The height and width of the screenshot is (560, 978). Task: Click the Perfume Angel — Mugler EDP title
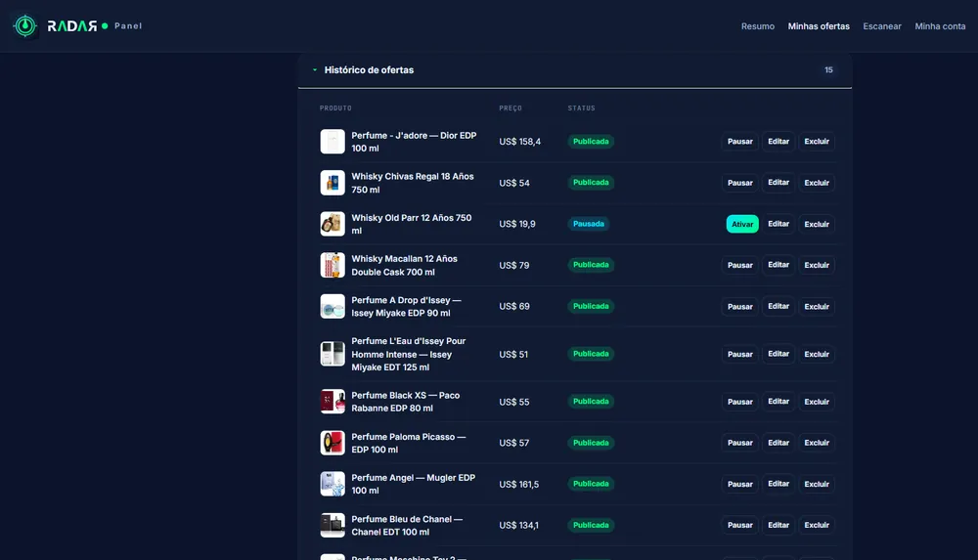pyautogui.click(x=413, y=484)
